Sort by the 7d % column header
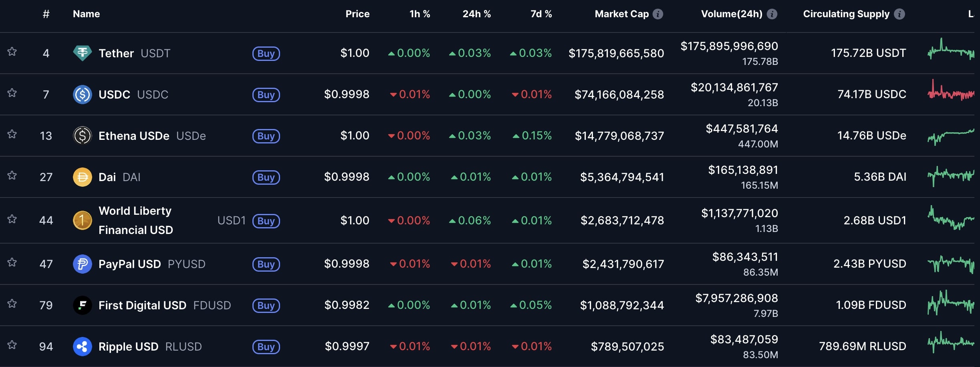 pos(541,14)
